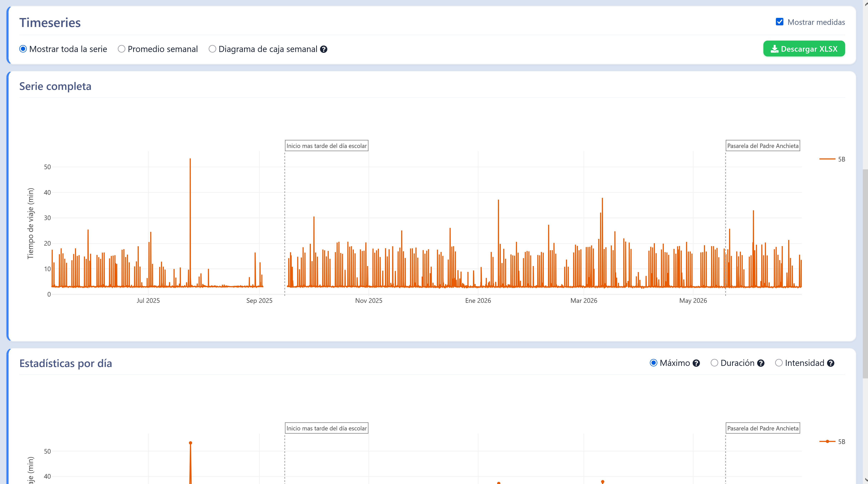Viewport: 868px width, 484px height.
Task: Click the page vertical scrollbar thumb
Action: point(865,273)
